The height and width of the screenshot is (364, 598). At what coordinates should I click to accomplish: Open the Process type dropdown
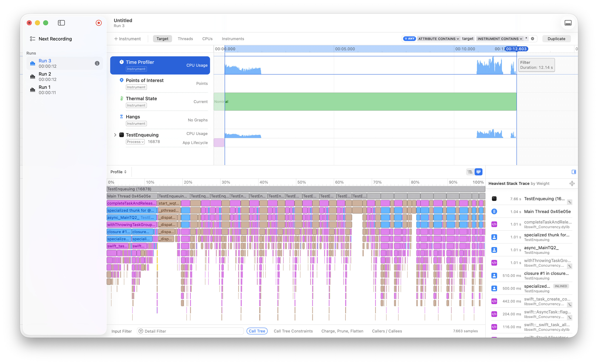coord(135,142)
